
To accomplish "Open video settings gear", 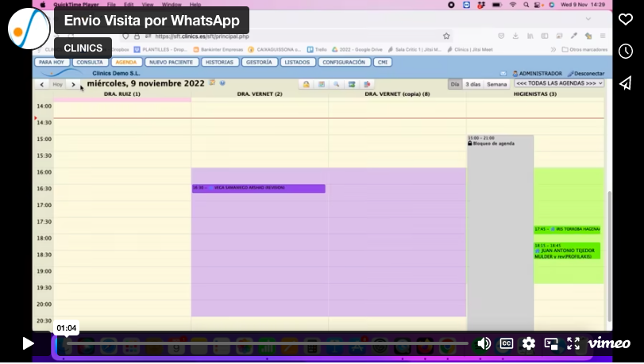I will pos(529,343).
